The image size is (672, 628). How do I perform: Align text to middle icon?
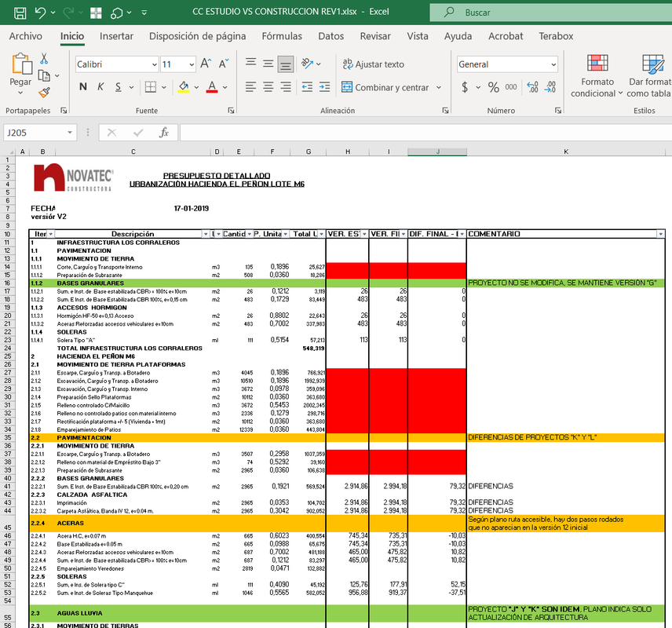(268, 64)
